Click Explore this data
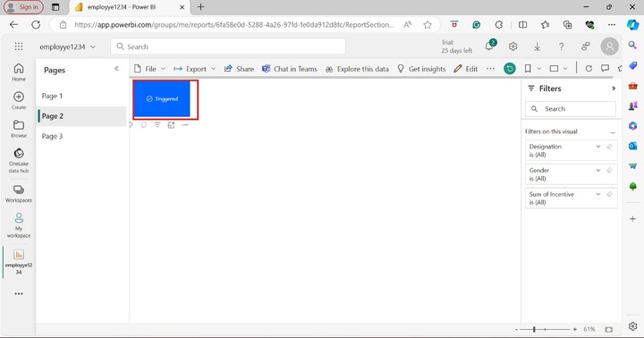The height and width of the screenshot is (338, 644). (x=357, y=69)
